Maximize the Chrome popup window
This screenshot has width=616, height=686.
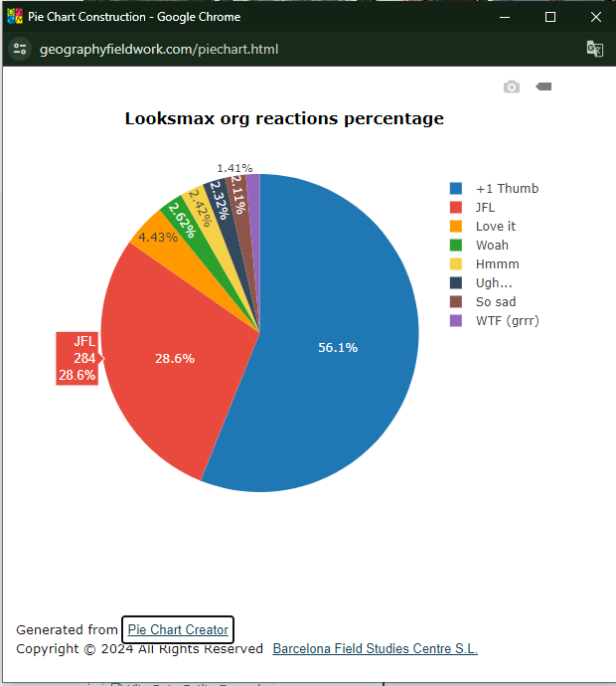[550, 17]
